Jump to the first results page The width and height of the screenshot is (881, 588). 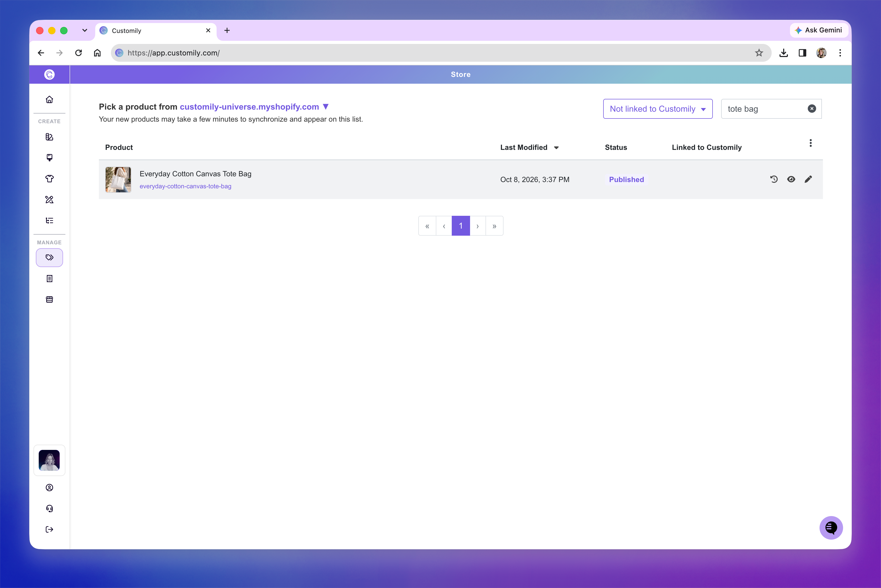click(x=427, y=226)
